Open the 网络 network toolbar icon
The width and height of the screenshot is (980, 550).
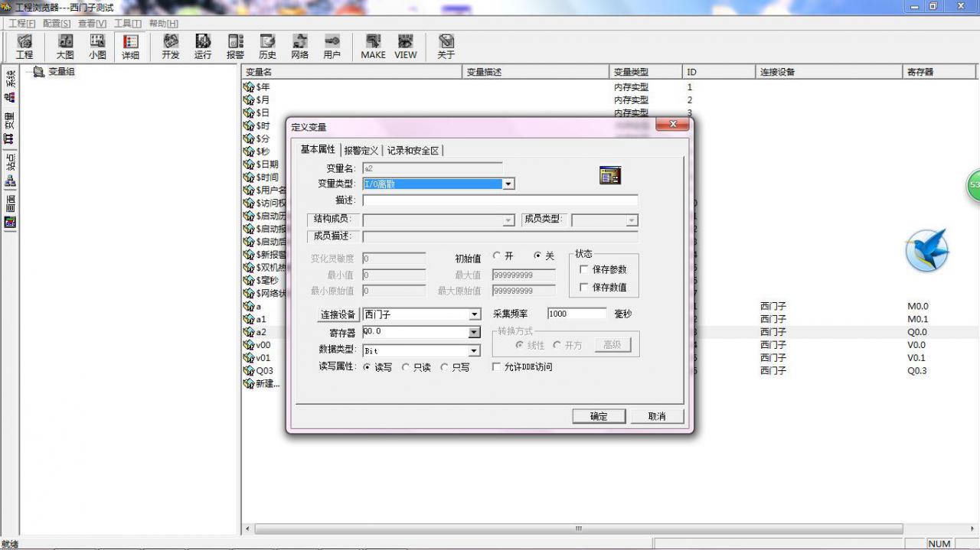pyautogui.click(x=299, y=46)
